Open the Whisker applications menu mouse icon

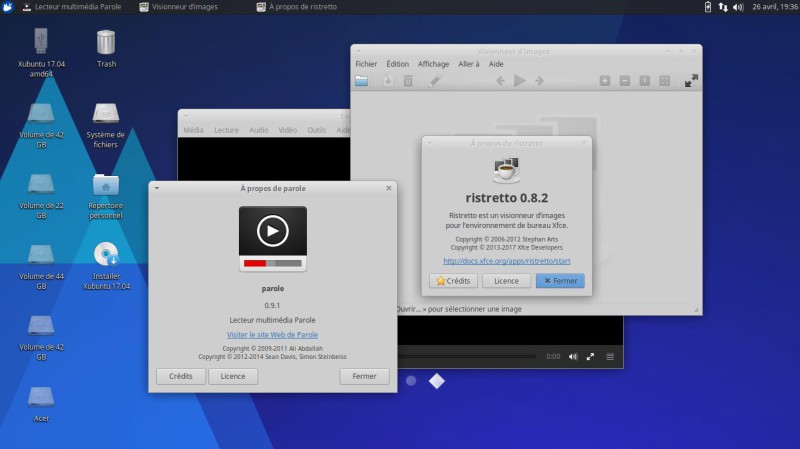pyautogui.click(x=8, y=7)
